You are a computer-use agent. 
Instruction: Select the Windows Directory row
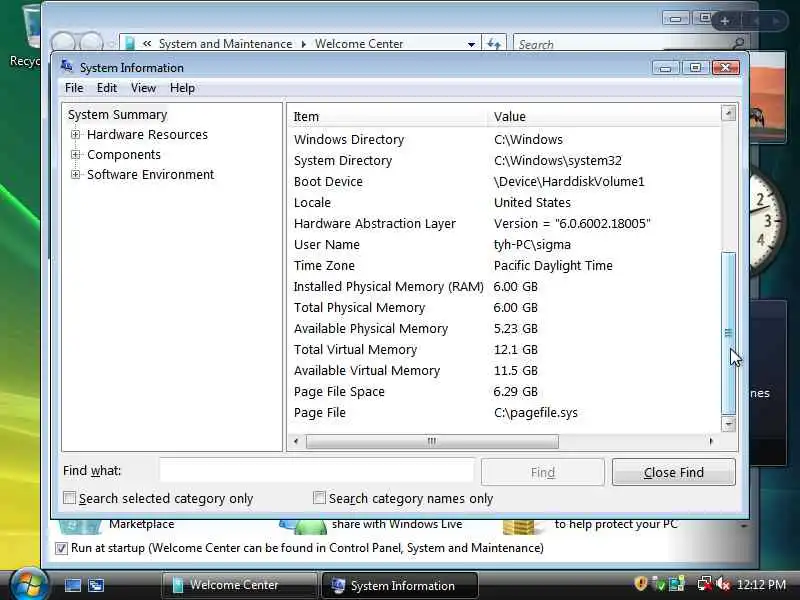click(504, 139)
